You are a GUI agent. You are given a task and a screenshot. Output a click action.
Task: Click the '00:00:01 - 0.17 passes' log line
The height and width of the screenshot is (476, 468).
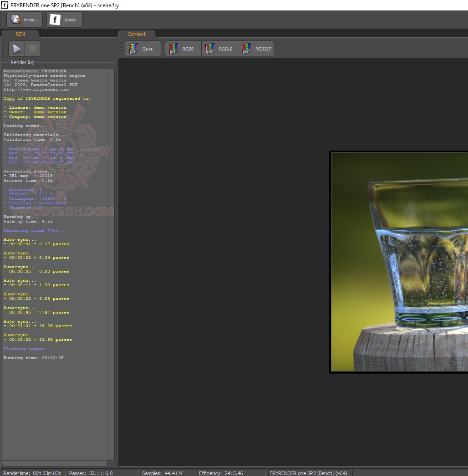coord(36,244)
